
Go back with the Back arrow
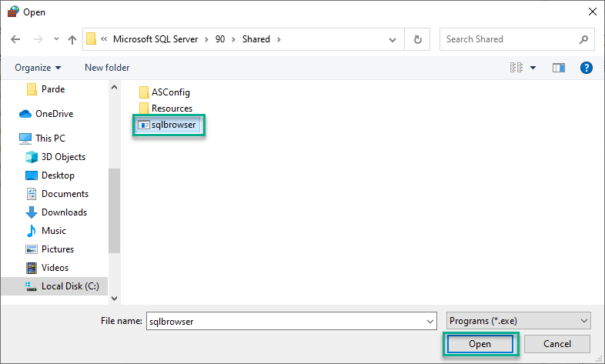click(15, 39)
